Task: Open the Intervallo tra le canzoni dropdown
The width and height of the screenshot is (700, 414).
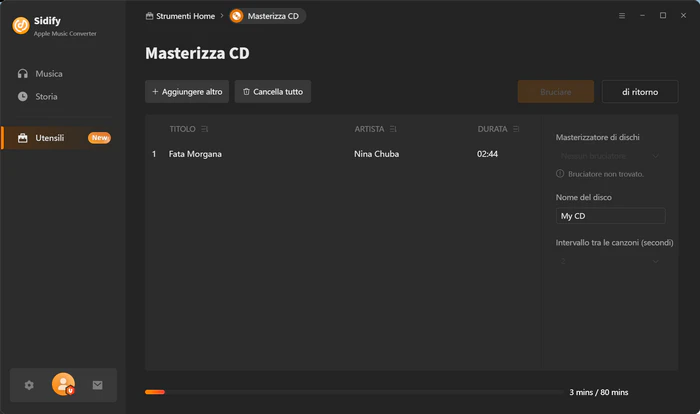Action: (610, 261)
